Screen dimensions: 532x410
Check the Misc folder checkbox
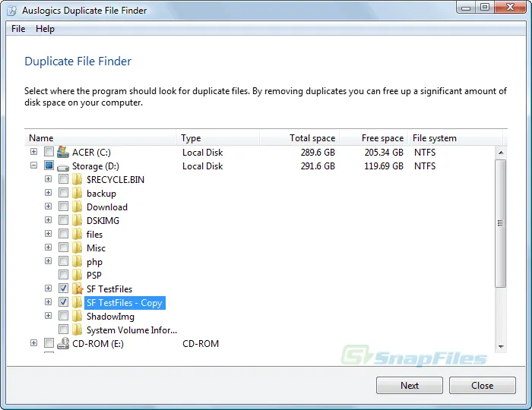click(63, 248)
